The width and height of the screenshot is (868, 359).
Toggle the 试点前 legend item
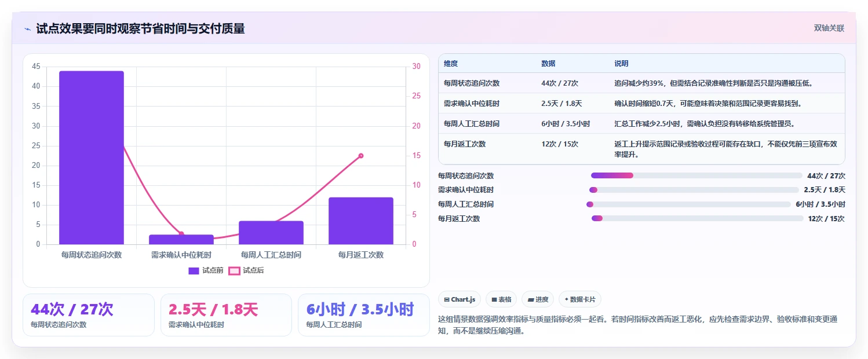[206, 270]
